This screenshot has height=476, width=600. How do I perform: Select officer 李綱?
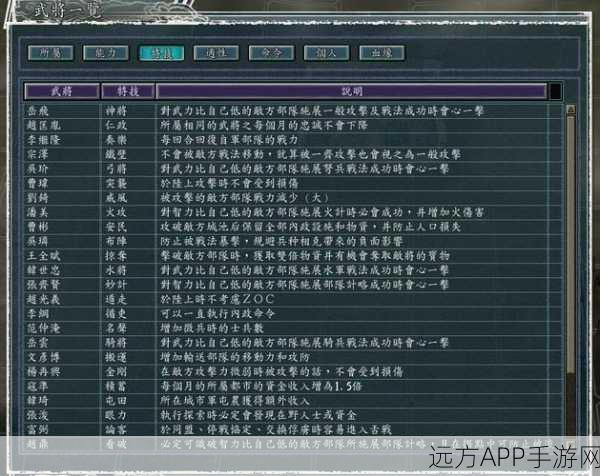[38, 314]
